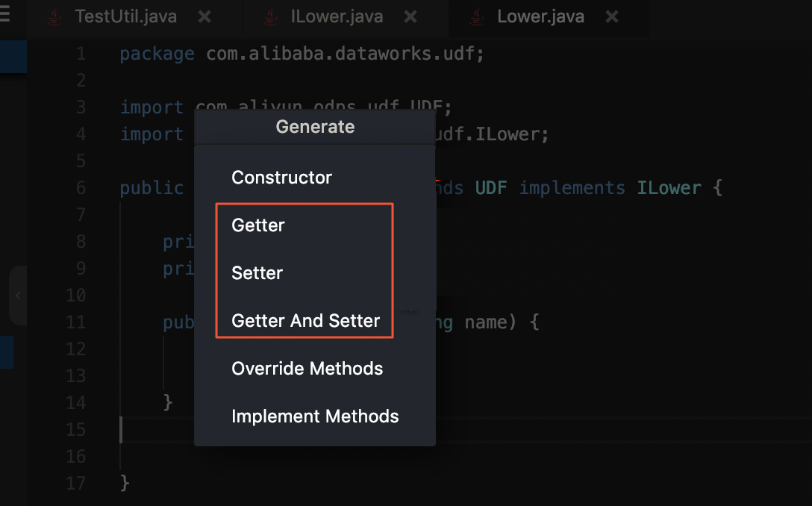The height and width of the screenshot is (506, 812).
Task: Click Implement Methods in the Generate popup
Action: click(315, 416)
